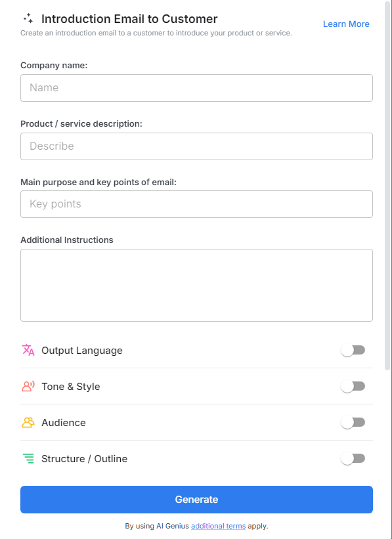Viewport: 392px width, 539px height.
Task: Open the Learn More link
Action: [x=346, y=24]
